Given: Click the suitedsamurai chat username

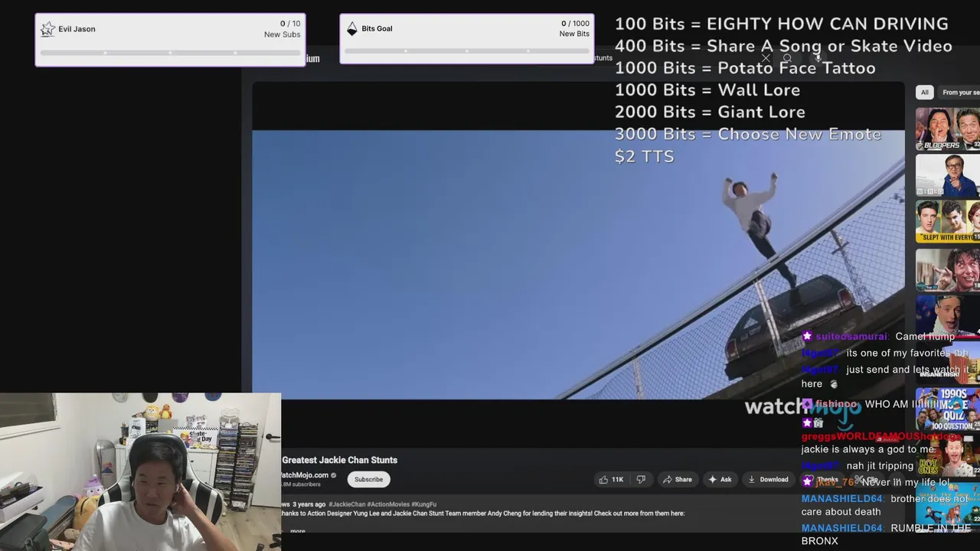Looking at the screenshot, I should click(851, 337).
